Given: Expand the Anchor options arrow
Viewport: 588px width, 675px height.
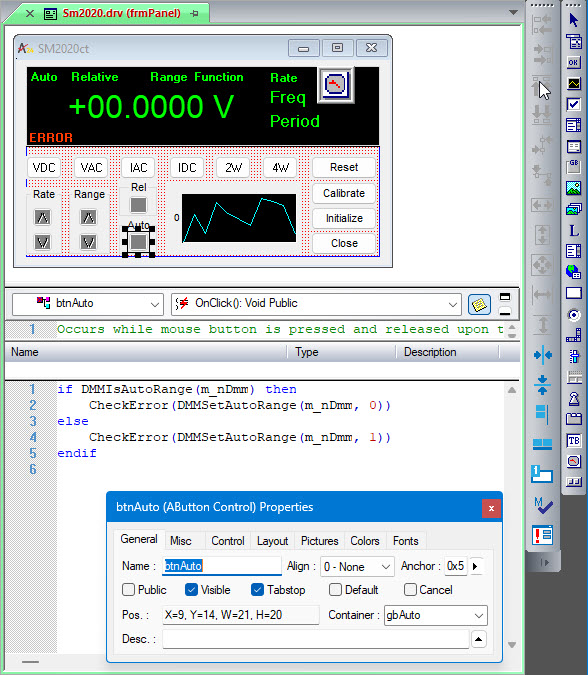Looking at the screenshot, I should [x=475, y=566].
